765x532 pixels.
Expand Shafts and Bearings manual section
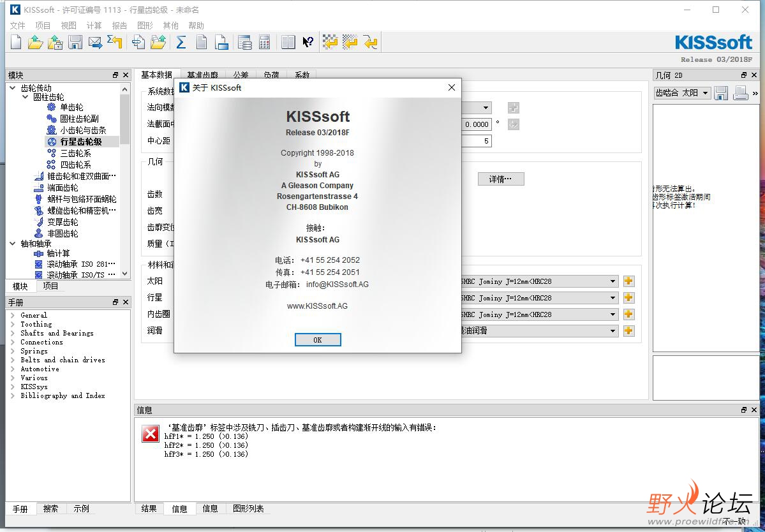[x=13, y=333]
